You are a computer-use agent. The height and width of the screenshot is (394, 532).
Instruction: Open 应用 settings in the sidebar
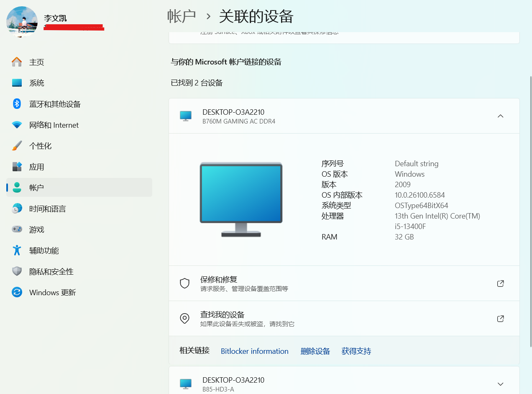tap(79, 167)
